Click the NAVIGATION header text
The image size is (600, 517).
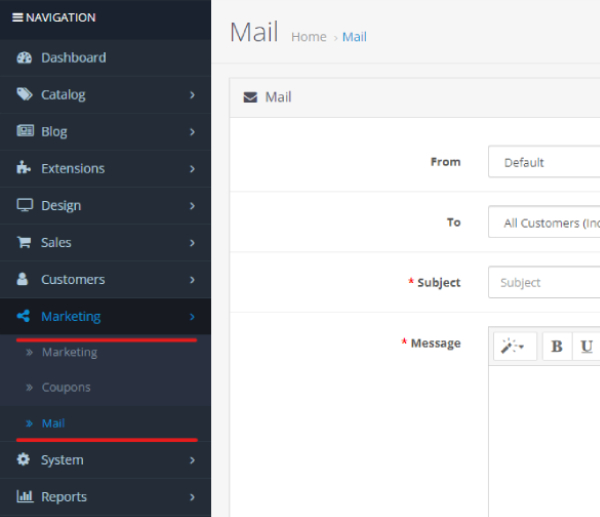(x=61, y=18)
